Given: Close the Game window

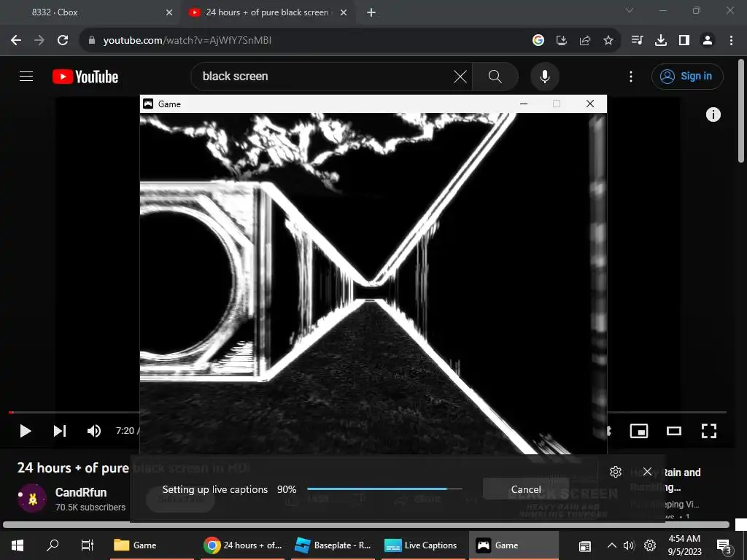Looking at the screenshot, I should coord(589,104).
